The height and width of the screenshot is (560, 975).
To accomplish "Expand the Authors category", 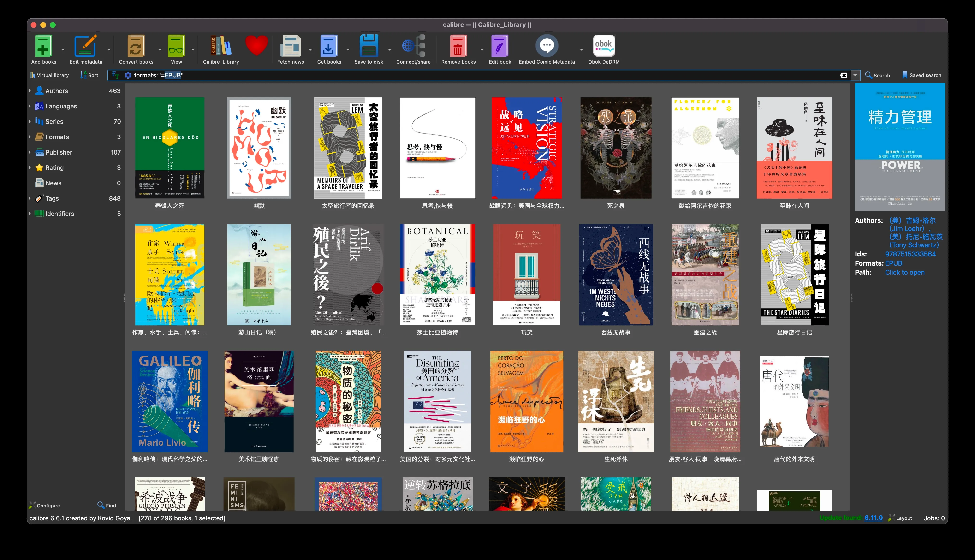I will [x=30, y=91].
